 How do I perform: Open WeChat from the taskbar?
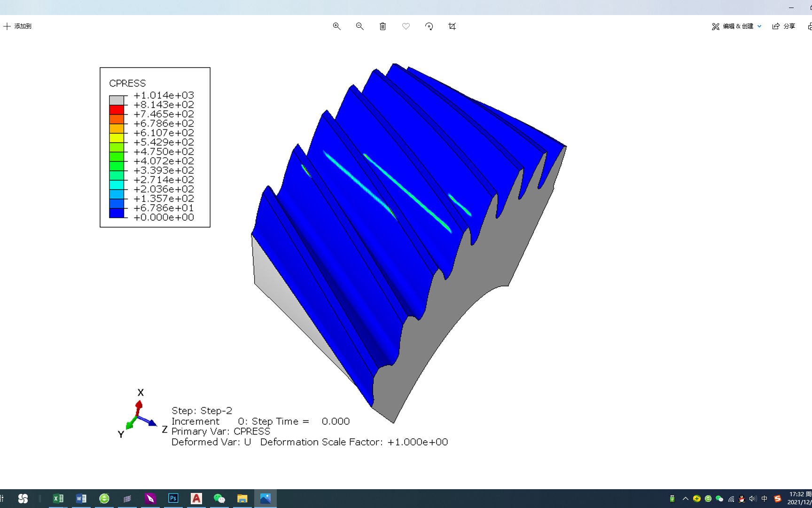(219, 498)
